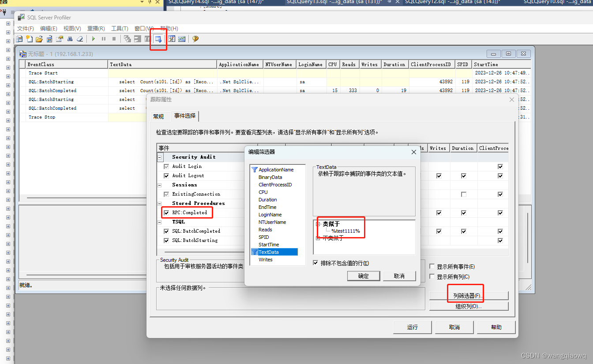Collapse the '类似于' filter node

click(x=318, y=224)
